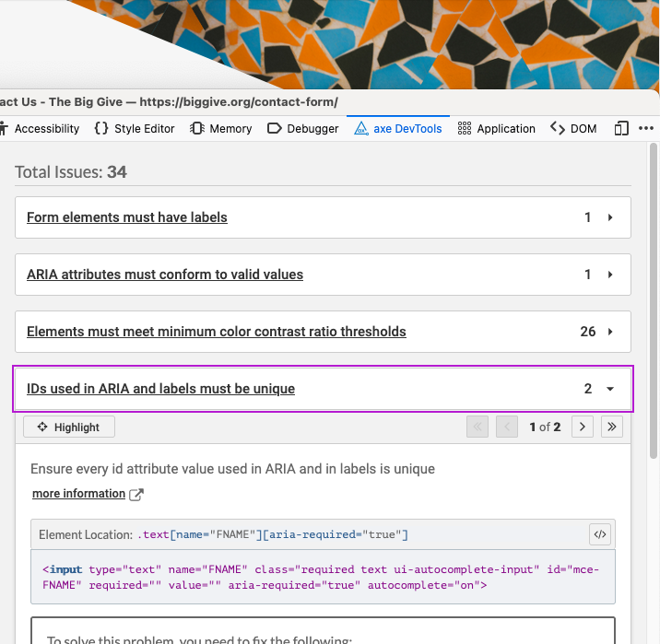This screenshot has width=660, height=644.
Task: Collapse the IDs used in ARIA issue row
Action: click(x=610, y=389)
